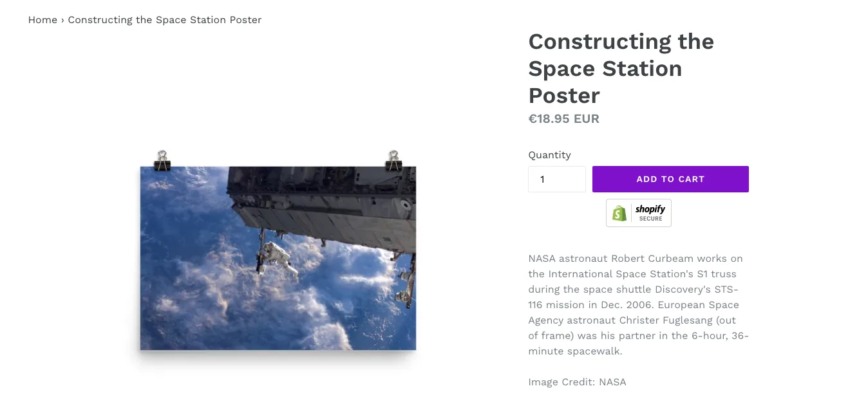Click the product title heading
This screenshot has width=868, height=395.
point(621,68)
